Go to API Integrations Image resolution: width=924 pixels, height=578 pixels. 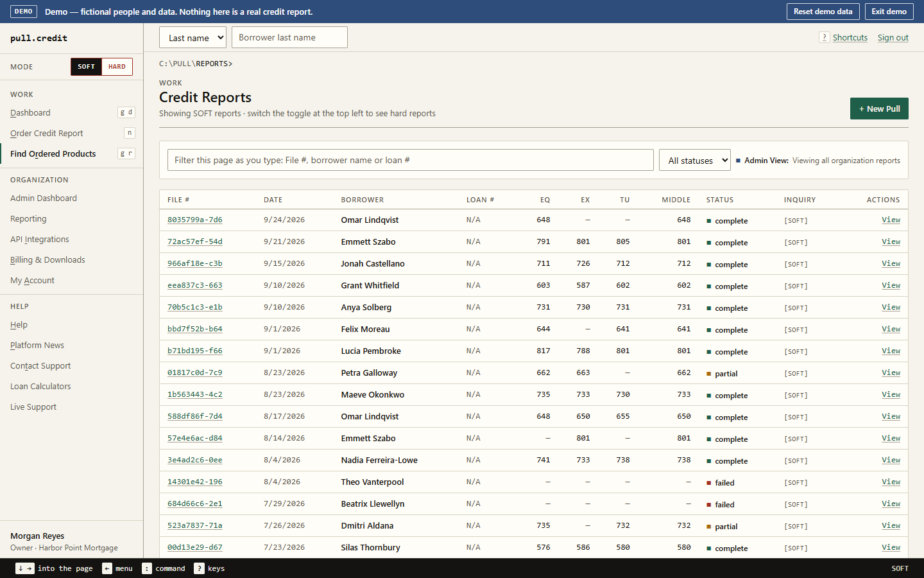point(40,239)
